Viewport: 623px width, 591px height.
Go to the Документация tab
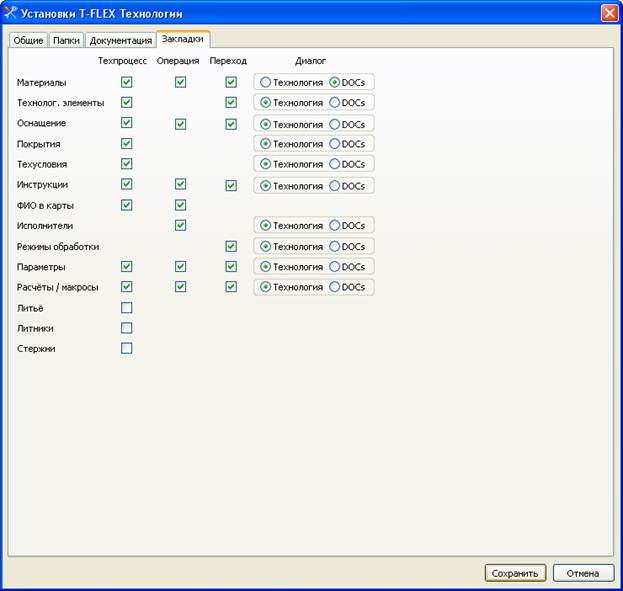pyautogui.click(x=120, y=41)
